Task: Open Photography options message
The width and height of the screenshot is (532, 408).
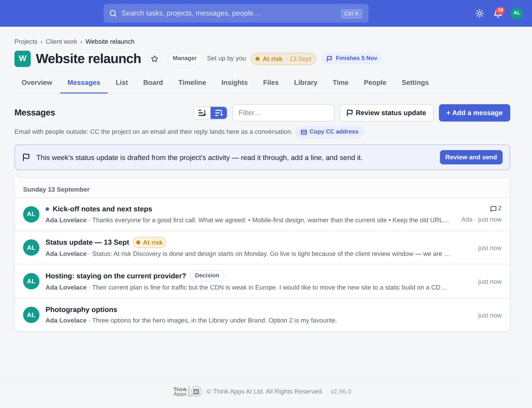Action: coord(262,315)
